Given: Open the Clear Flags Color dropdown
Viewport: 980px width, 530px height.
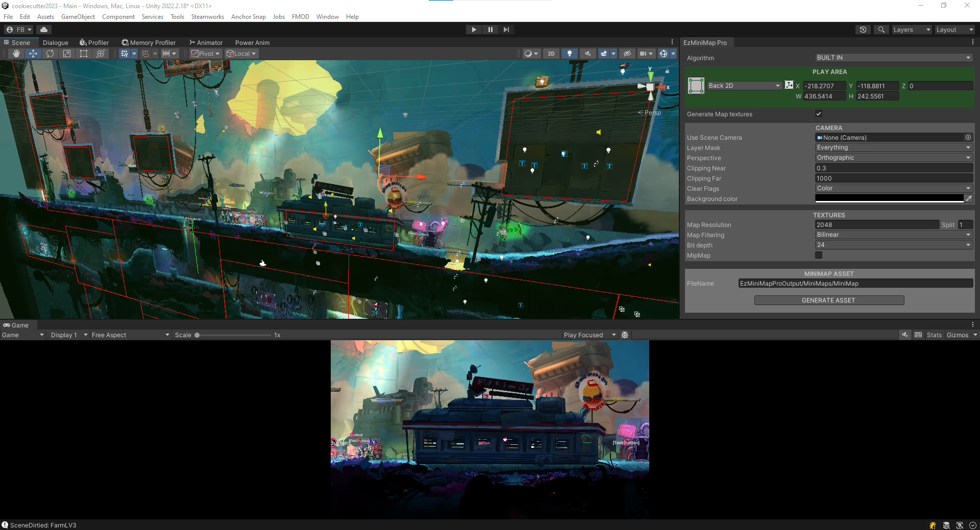Looking at the screenshot, I should coord(894,188).
